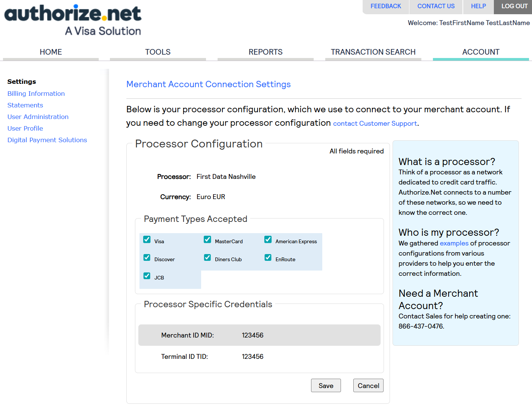Save the processor configuration
Screen dimensions: 532x409
coord(326,385)
